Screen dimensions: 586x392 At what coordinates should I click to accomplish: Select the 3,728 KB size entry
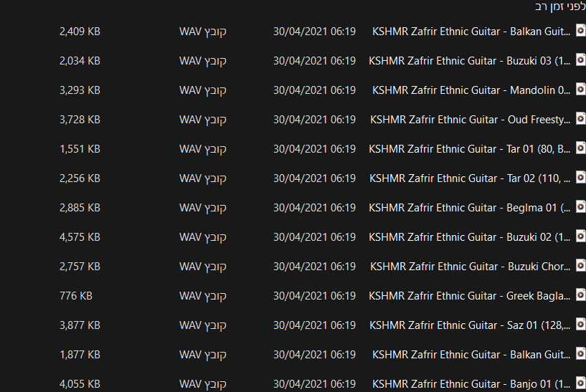80,120
